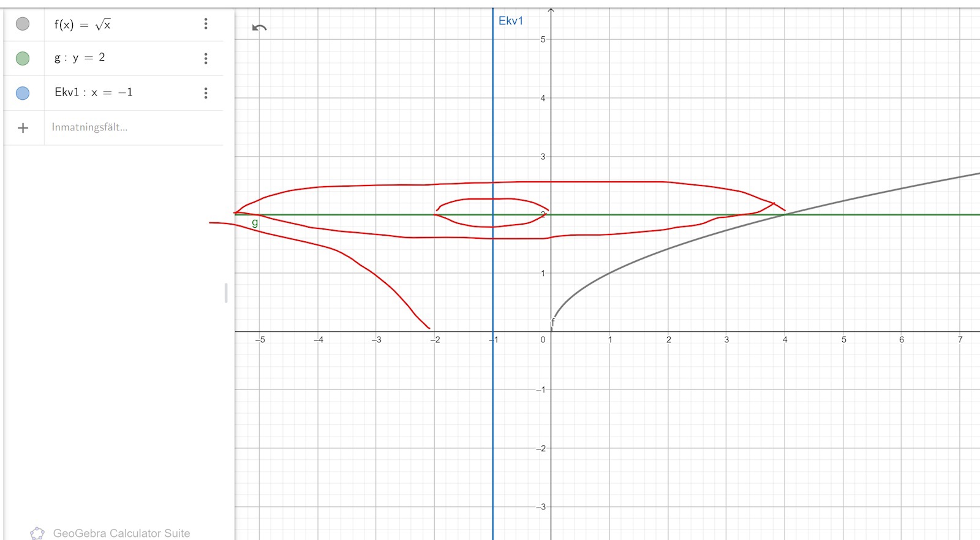Viewport: 980px width, 540px height.
Task: Expand options menu for Ekv1 row
Action: 206,93
